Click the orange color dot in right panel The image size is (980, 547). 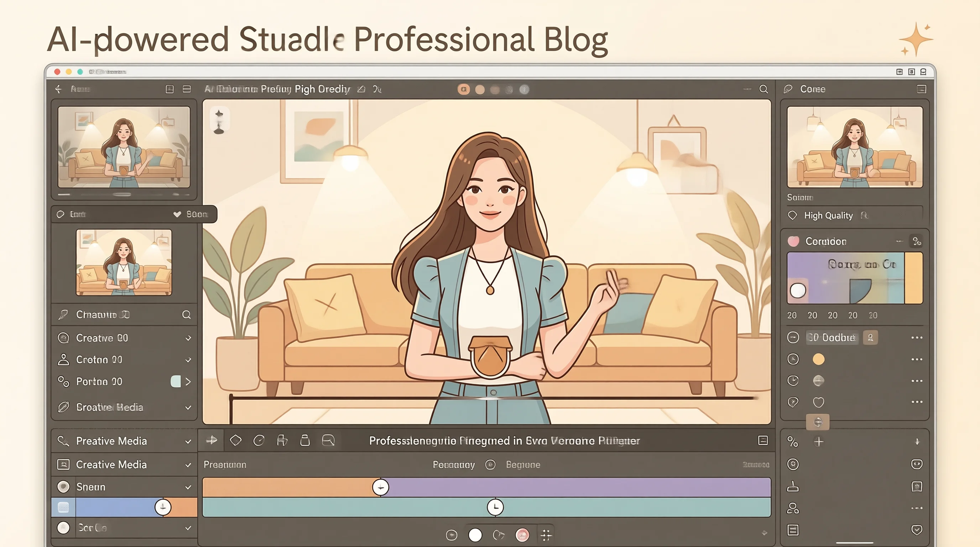[x=819, y=359]
